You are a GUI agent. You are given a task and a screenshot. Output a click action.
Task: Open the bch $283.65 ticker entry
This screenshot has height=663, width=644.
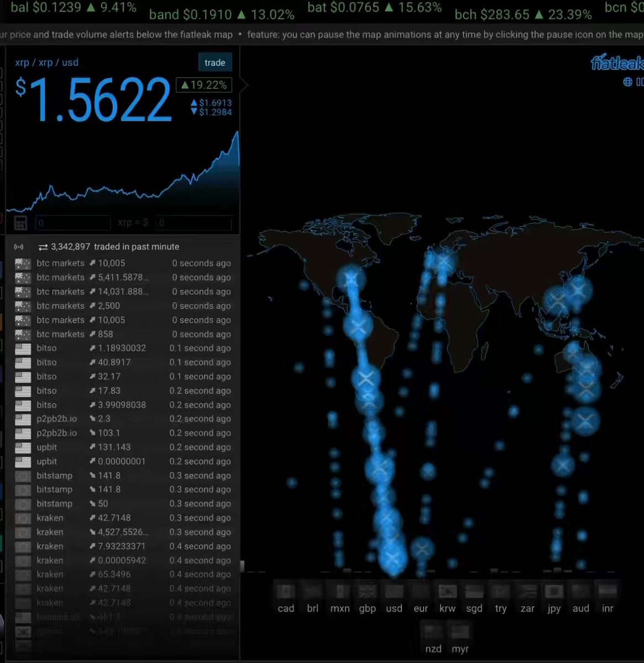click(523, 14)
